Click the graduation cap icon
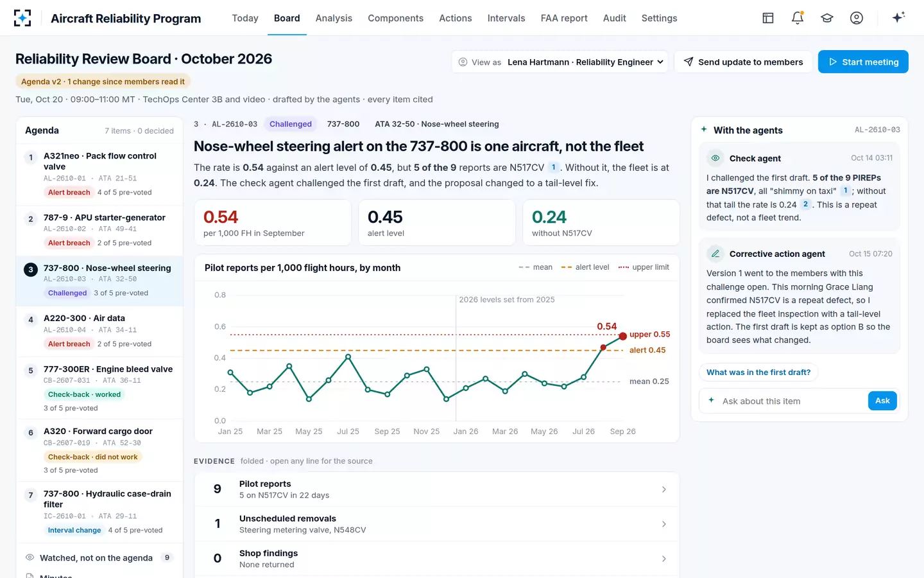The width and height of the screenshot is (924, 578). 827,18
